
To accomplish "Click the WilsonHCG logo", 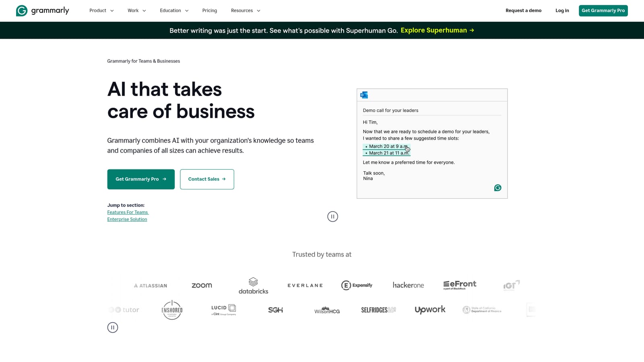I will pos(327,310).
